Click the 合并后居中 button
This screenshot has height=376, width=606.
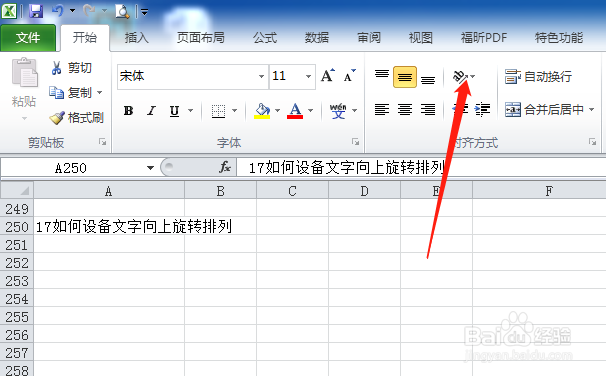coord(544,110)
